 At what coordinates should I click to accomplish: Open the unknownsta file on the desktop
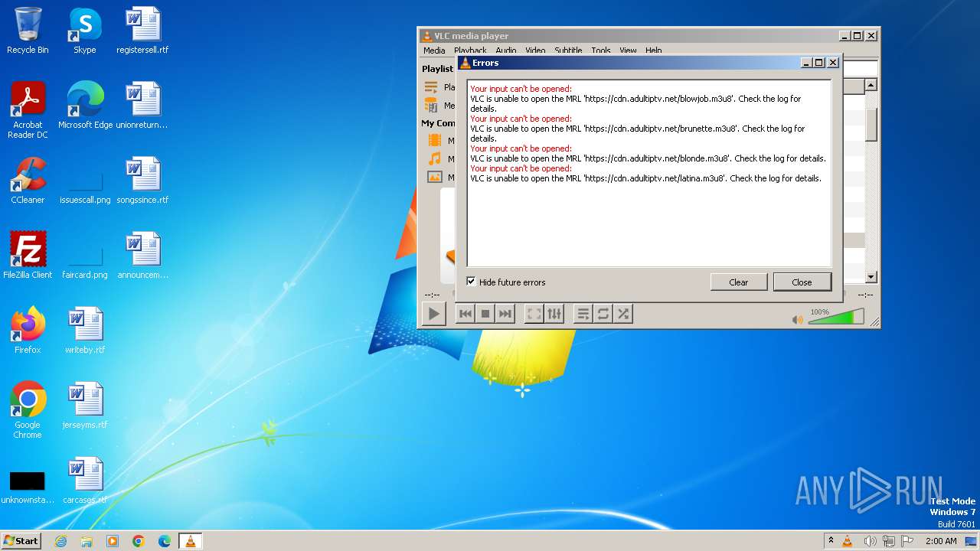(x=28, y=488)
